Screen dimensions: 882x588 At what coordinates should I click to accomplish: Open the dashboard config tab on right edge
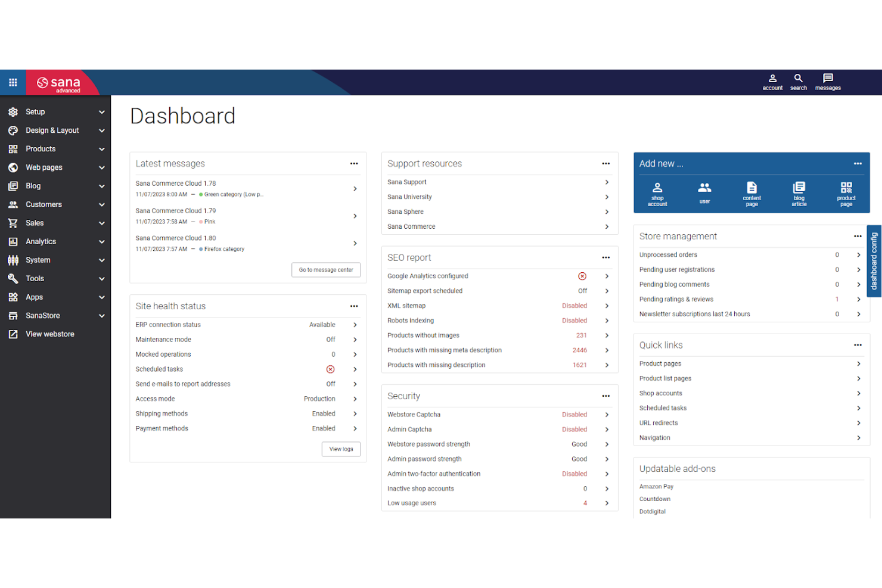click(873, 262)
